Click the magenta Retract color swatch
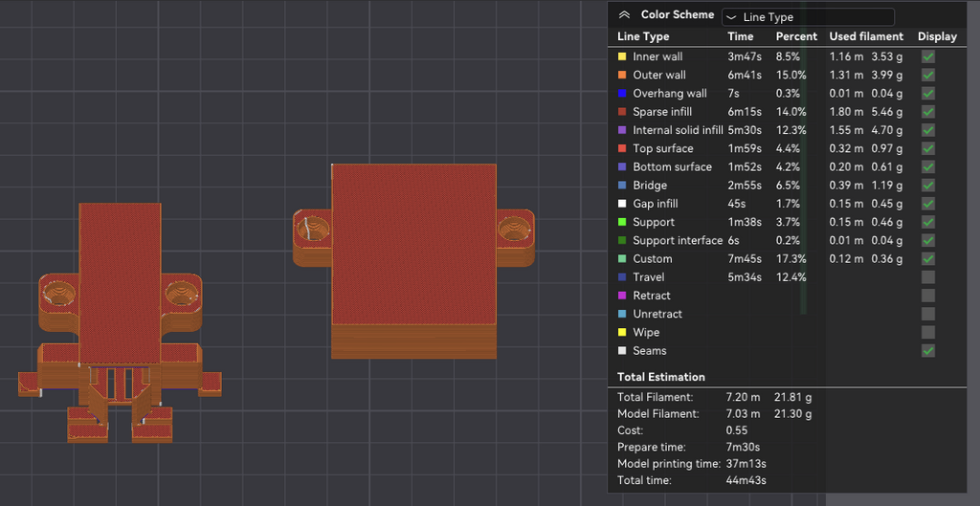The image size is (980, 506). coord(622,296)
